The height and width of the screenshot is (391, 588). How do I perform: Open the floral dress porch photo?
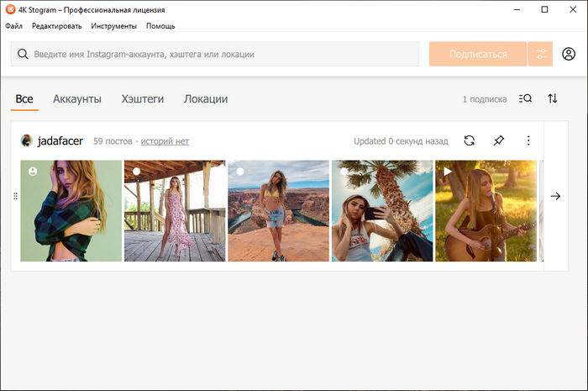[175, 211]
